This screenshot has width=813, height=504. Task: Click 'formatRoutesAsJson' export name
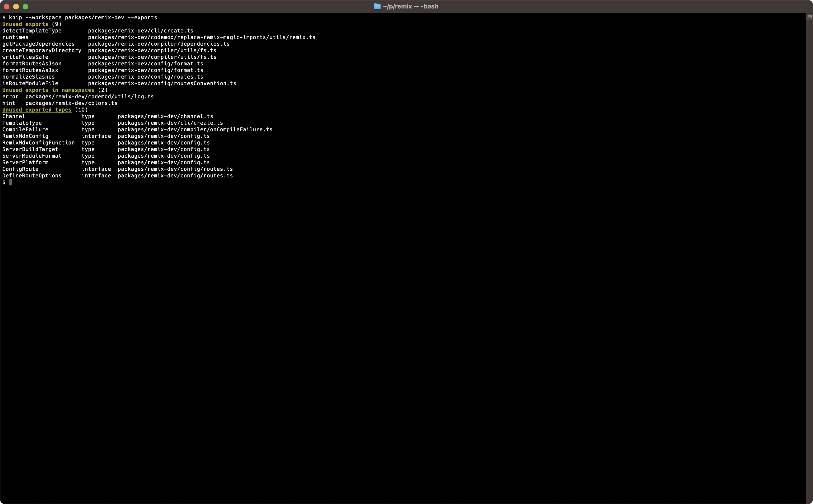point(32,64)
